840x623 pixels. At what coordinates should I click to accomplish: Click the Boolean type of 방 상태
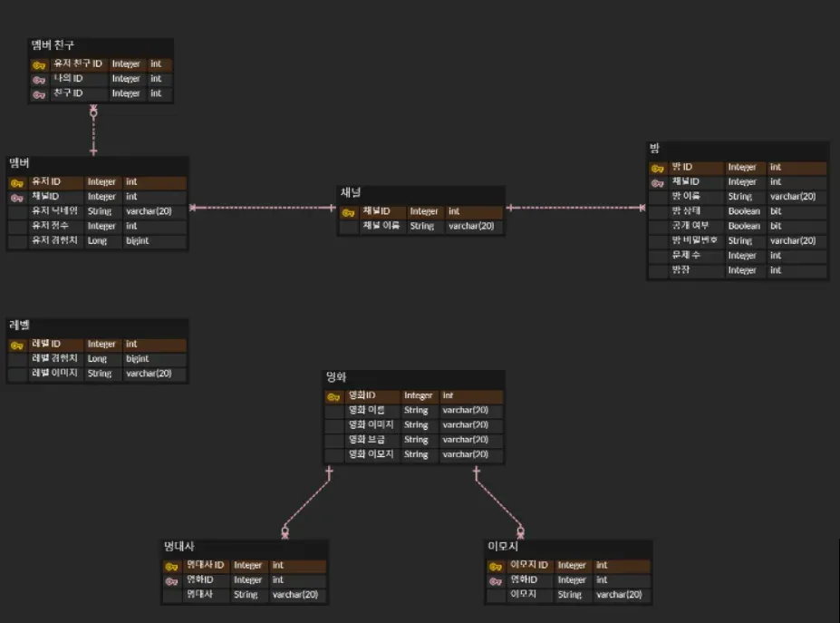coord(744,211)
